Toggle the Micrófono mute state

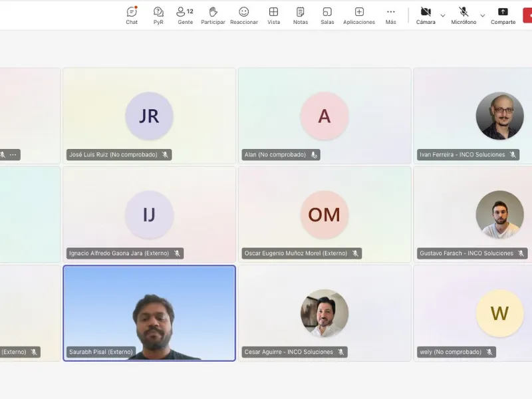click(x=464, y=15)
